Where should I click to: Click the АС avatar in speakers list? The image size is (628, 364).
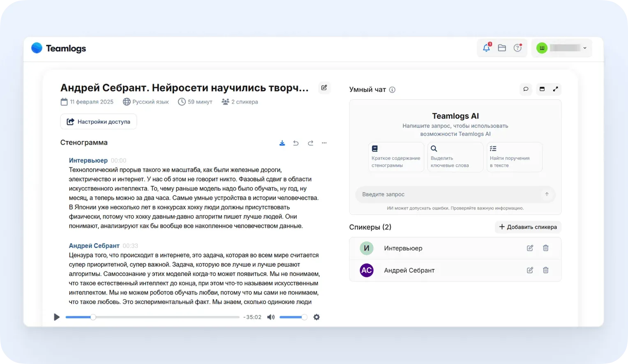[367, 270]
